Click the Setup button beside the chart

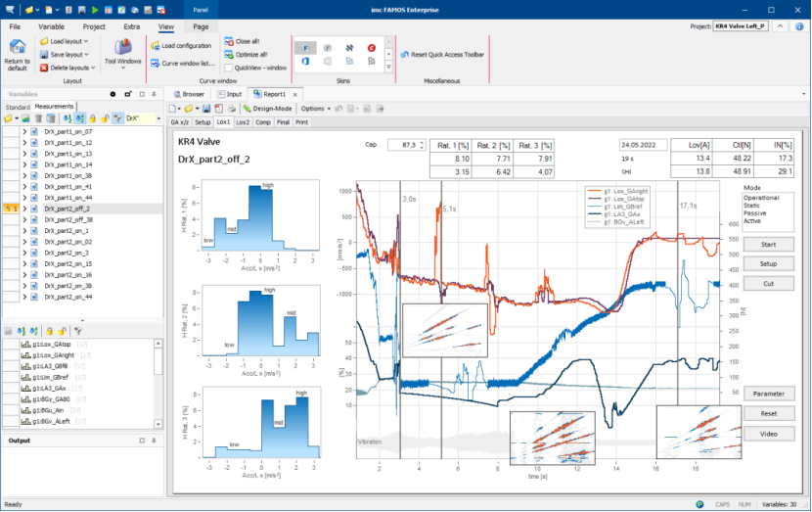tap(769, 263)
